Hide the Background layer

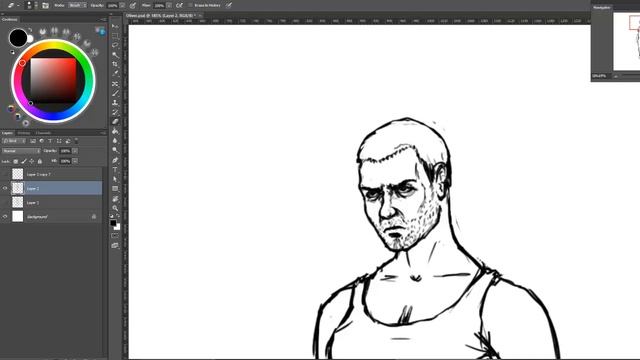tap(5, 216)
